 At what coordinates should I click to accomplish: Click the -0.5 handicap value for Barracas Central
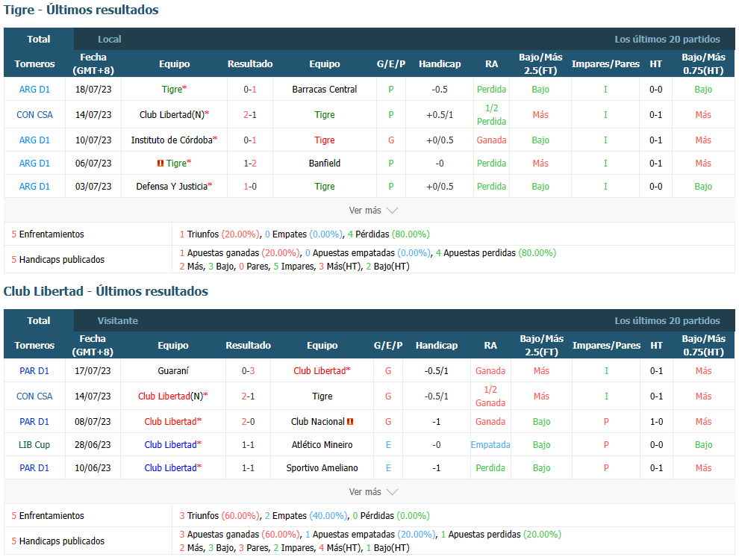[440, 89]
